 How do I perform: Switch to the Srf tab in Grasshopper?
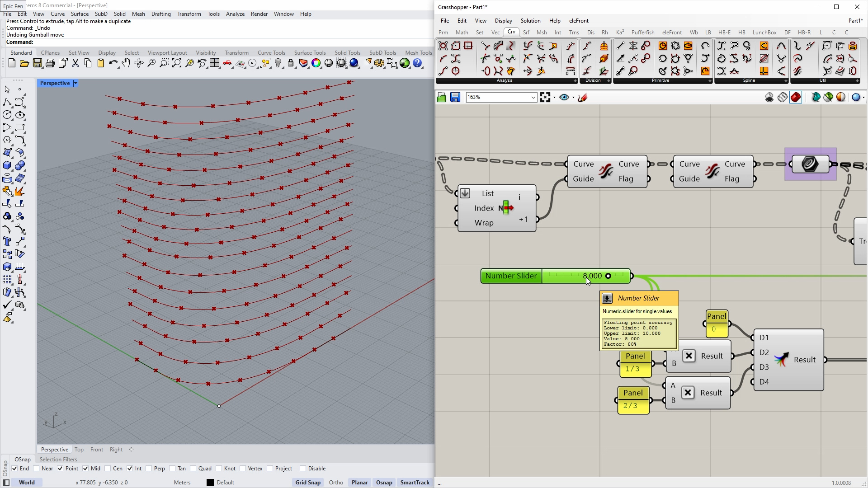pyautogui.click(x=526, y=32)
